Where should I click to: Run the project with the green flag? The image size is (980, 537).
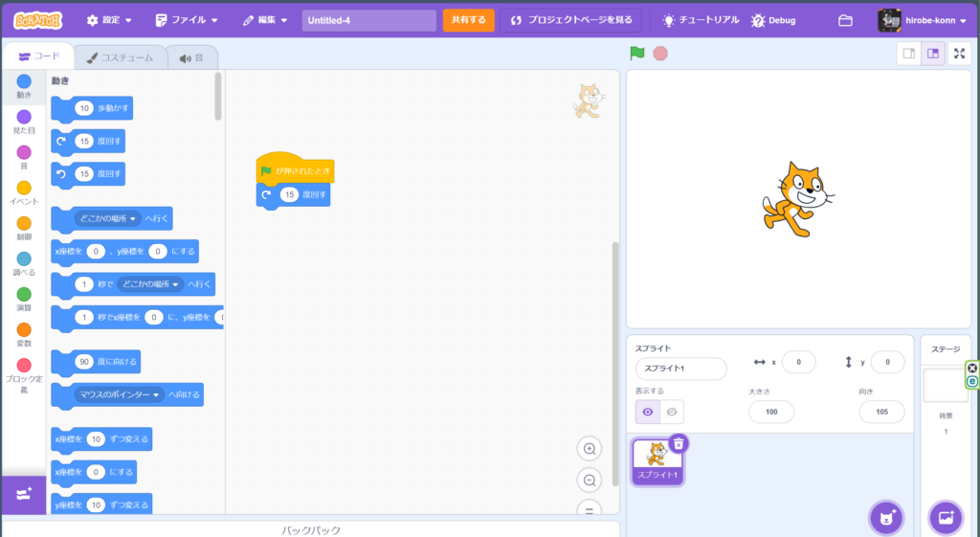pos(636,54)
